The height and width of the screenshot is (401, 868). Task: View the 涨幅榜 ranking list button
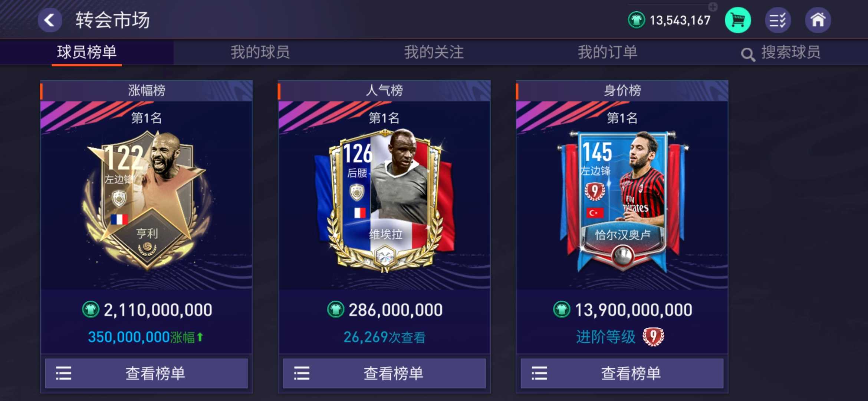(146, 373)
